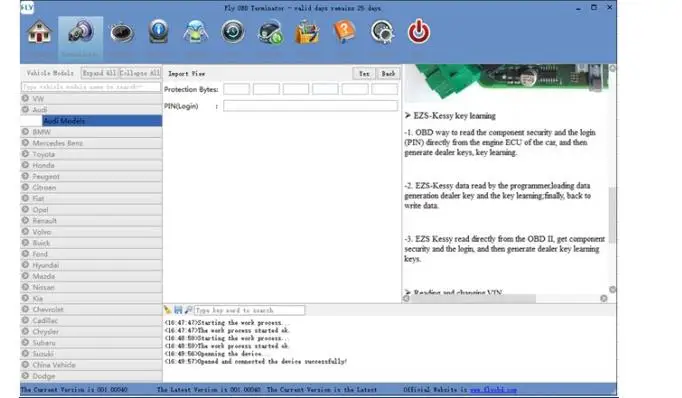Click the Collapse All button
Screen dimensions: 682x398
(140, 73)
